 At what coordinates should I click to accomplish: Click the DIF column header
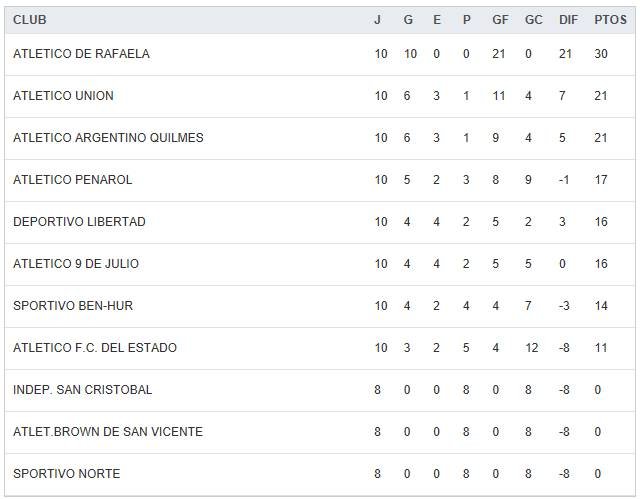(568, 20)
